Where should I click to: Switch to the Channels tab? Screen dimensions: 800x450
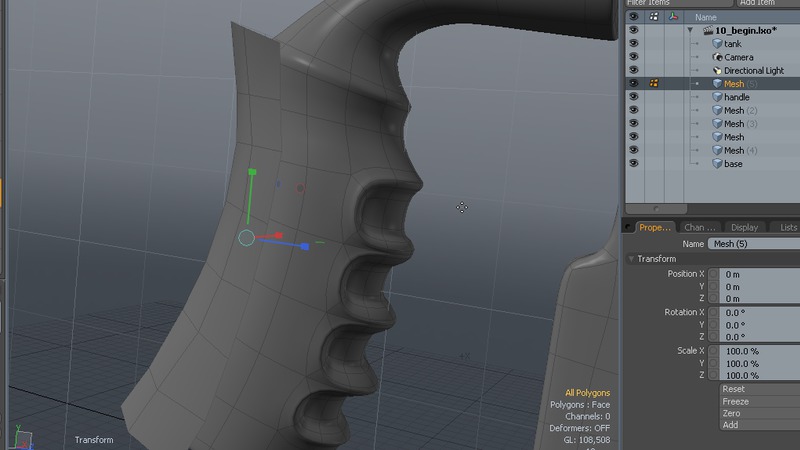tap(699, 228)
